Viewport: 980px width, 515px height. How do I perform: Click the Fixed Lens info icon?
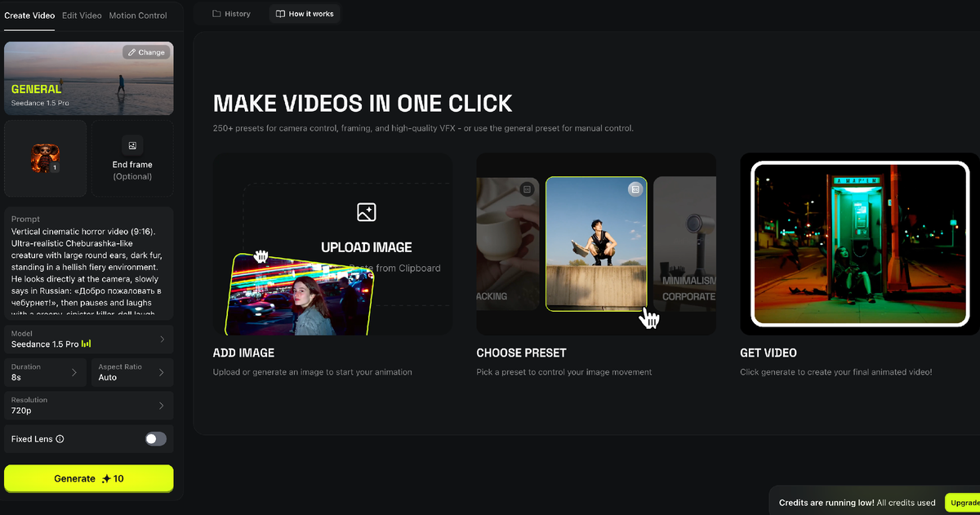(x=60, y=439)
